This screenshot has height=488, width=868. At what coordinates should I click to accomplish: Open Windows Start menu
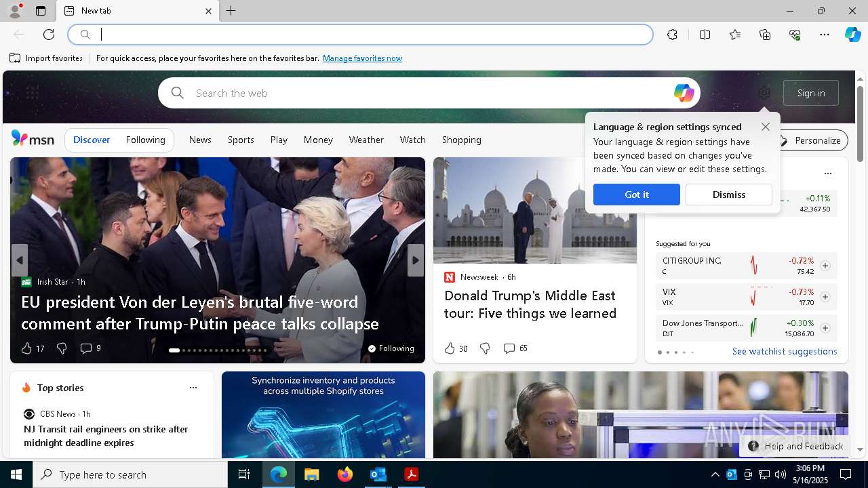[x=16, y=474]
